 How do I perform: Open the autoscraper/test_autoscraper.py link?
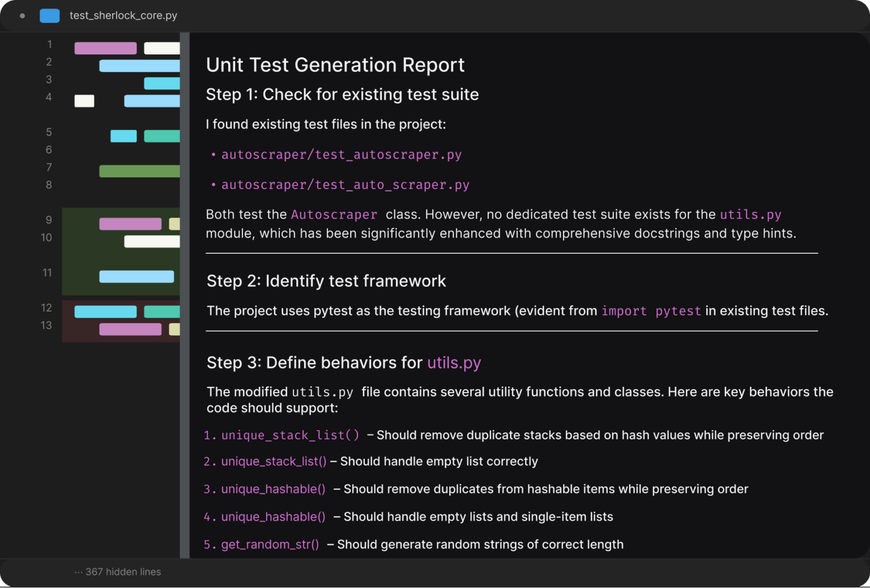(341, 154)
